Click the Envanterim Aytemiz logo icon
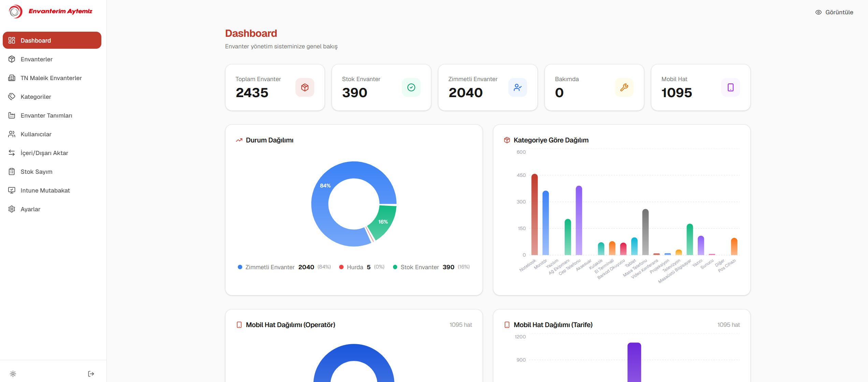The image size is (868, 382). tap(16, 12)
